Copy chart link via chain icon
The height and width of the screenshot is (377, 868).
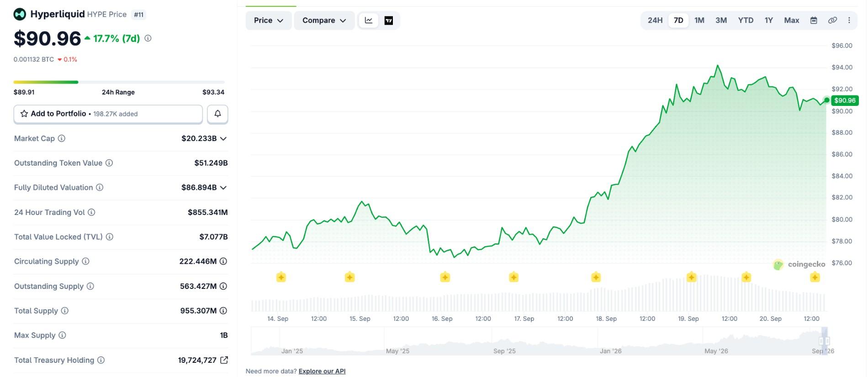832,21
